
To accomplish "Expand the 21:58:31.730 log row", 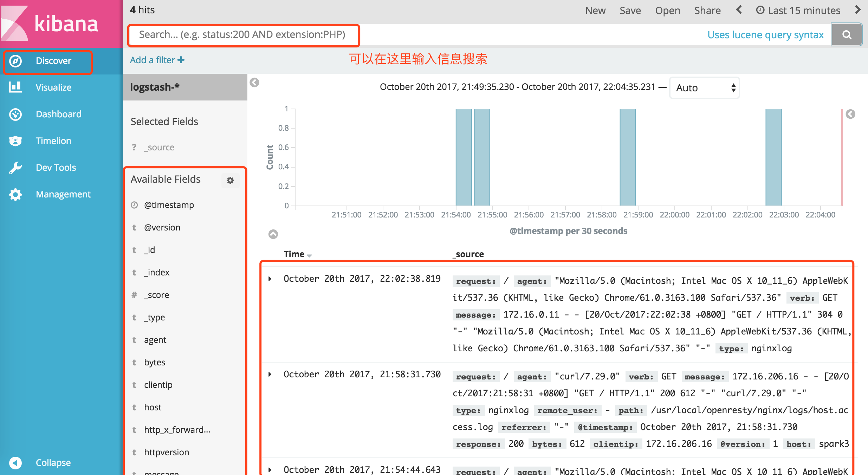I will click(x=270, y=374).
